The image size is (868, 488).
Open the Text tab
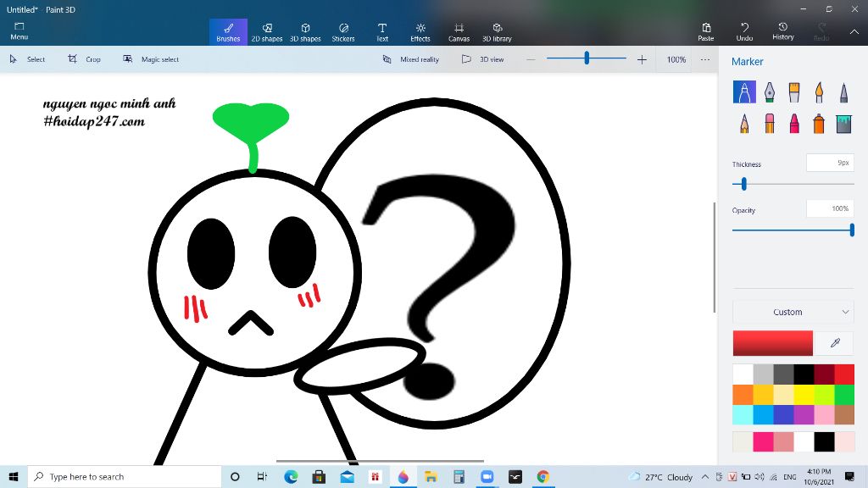point(382,32)
